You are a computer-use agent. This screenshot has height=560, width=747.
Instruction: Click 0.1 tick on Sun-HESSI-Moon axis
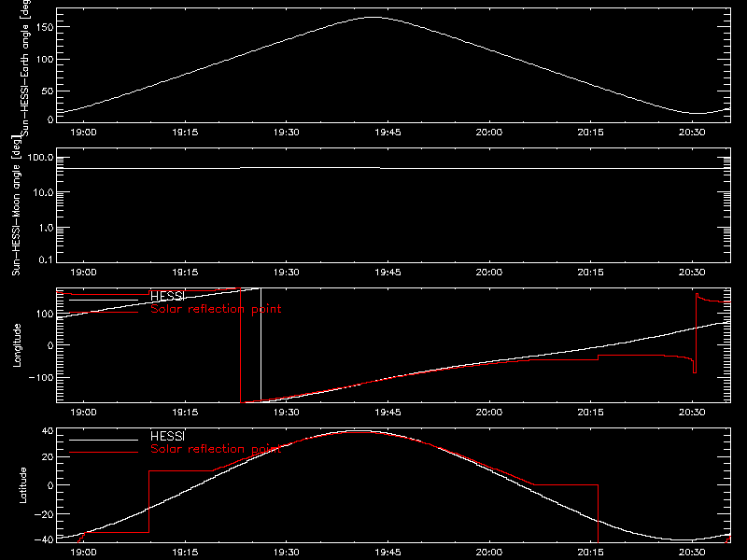click(x=46, y=259)
